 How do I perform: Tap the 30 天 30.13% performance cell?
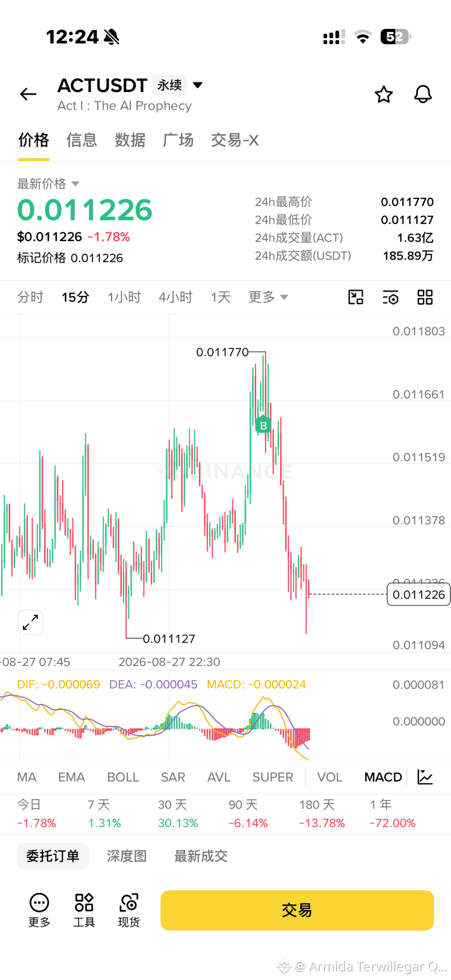pos(178,813)
